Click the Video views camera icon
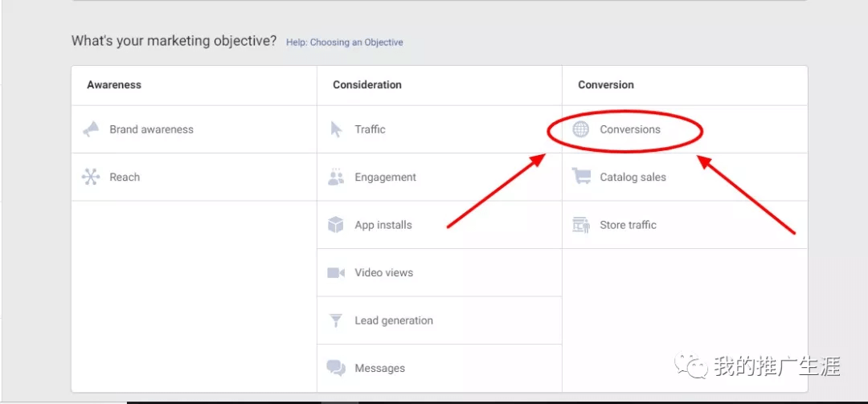The width and height of the screenshot is (868, 404). point(336,273)
